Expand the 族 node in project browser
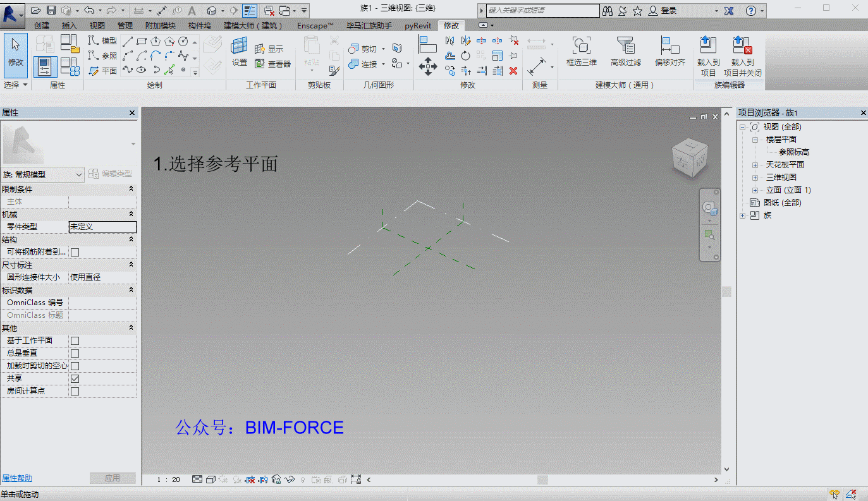The width and height of the screenshot is (868, 501). click(x=742, y=215)
